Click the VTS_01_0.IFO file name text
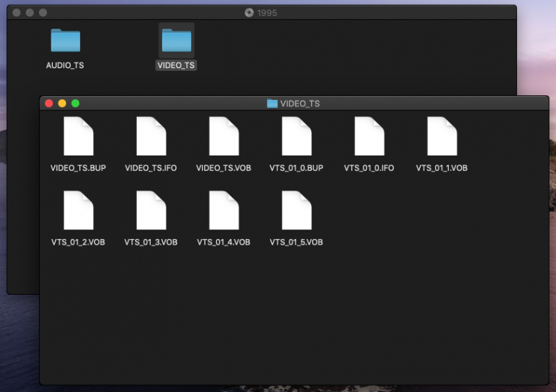The height and width of the screenshot is (392, 556). [369, 168]
